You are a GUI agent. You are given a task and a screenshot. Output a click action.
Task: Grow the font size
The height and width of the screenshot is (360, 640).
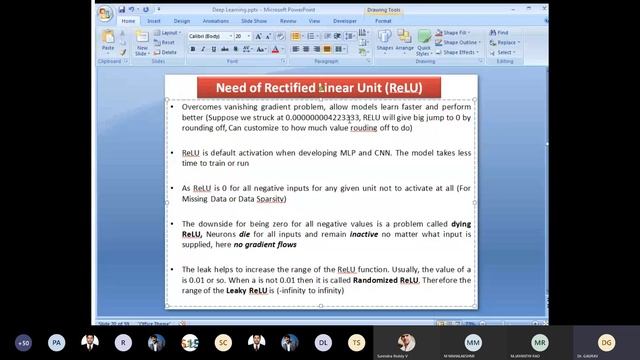point(258,36)
